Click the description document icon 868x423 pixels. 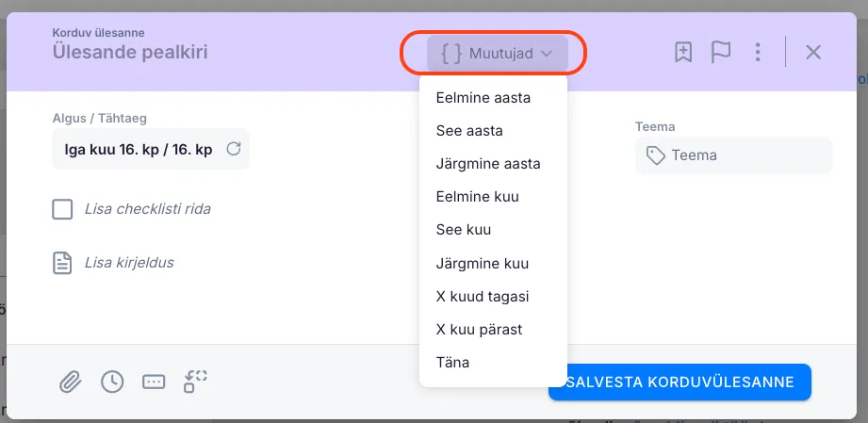point(62,263)
